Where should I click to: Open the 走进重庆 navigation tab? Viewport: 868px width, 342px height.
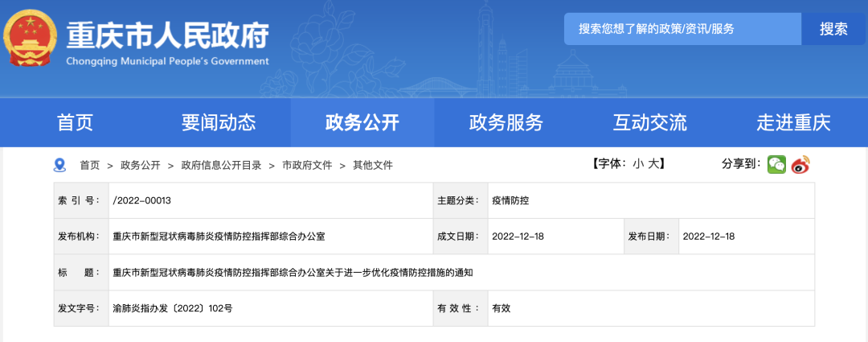click(794, 122)
